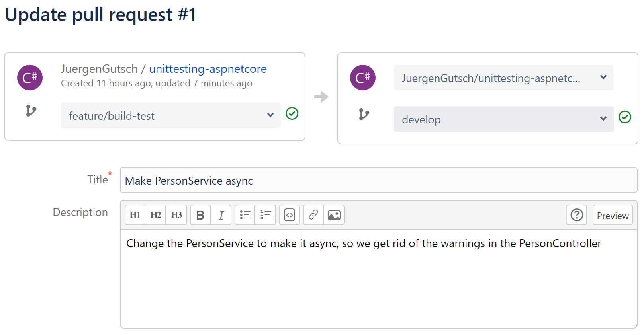644x335 pixels.
Task: Click the Title input field
Action: pyautogui.click(x=378, y=181)
